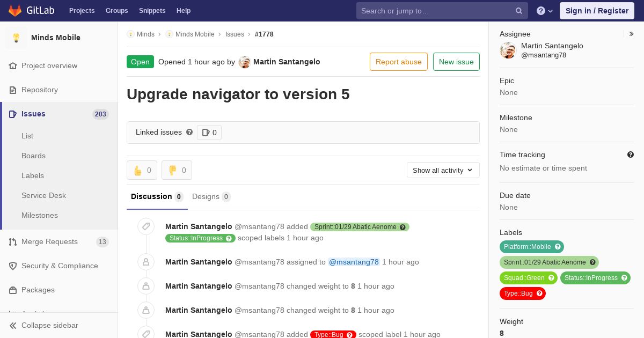Click the Security & Compliance shield icon
This screenshot has height=338, width=644.
pos(13,266)
